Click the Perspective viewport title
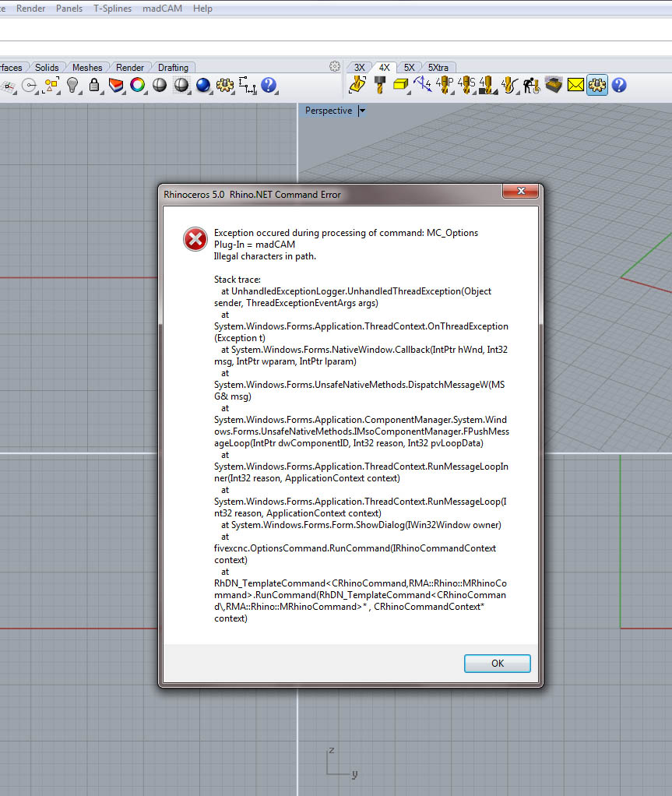Screen dimensions: 672x796 329,111
